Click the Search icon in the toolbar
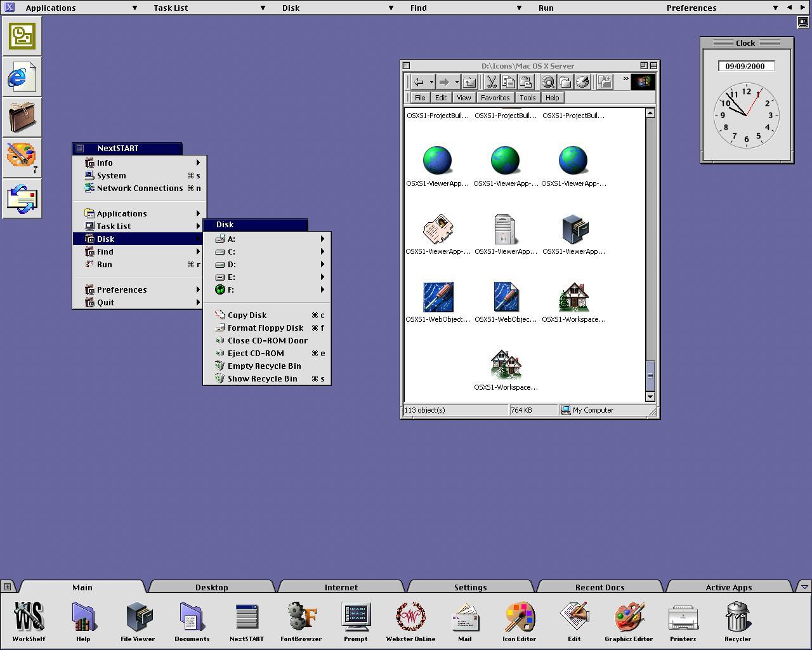The height and width of the screenshot is (650, 812). coord(548,82)
